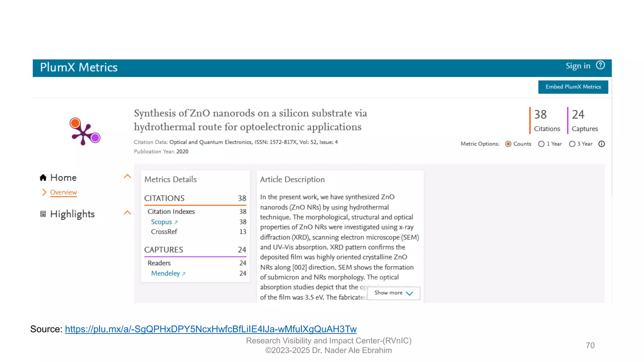Screen dimensions: 644x362
Task: Collapse the Home section chevron
Action: tap(127, 176)
